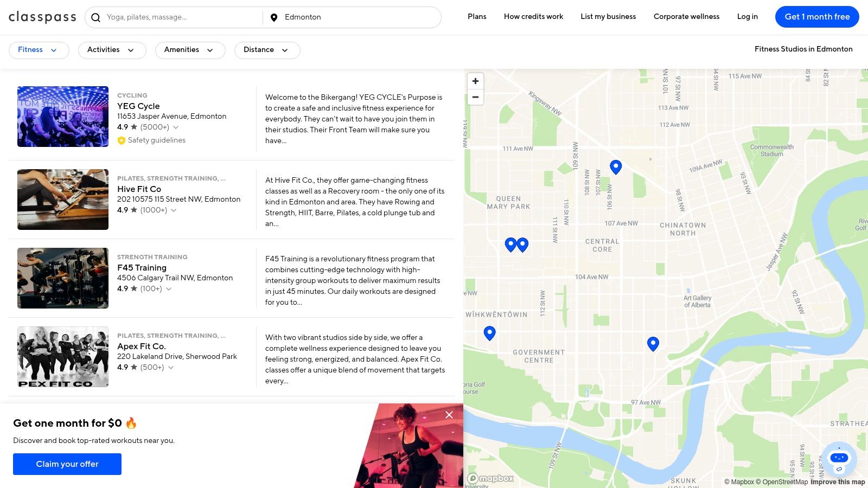Click the left map pin in Queen Mary Park

(510, 245)
